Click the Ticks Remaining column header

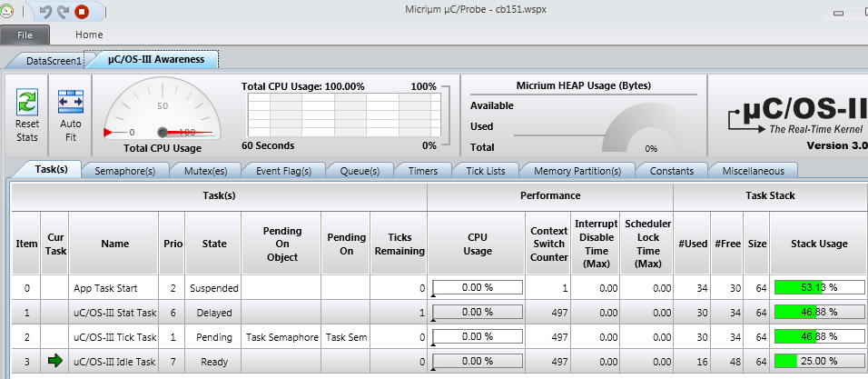pyautogui.click(x=399, y=244)
